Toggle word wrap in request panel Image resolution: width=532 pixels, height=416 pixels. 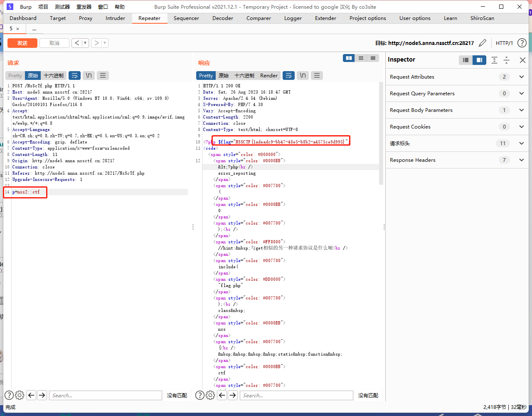[75, 75]
